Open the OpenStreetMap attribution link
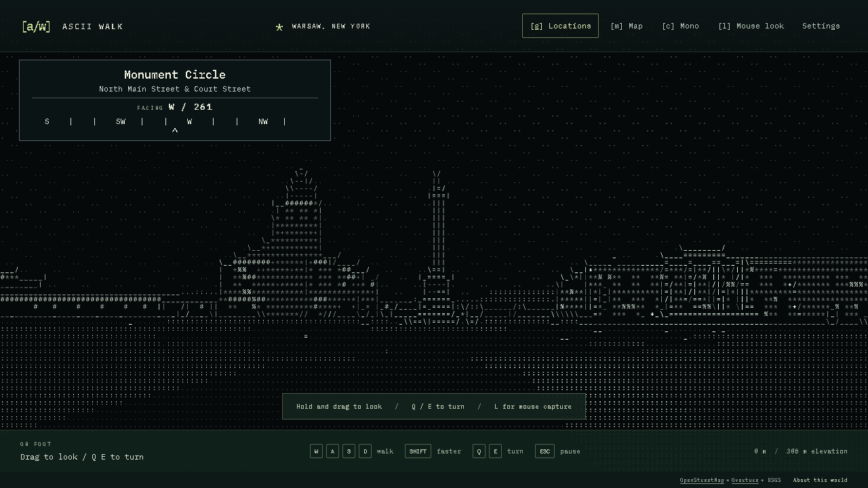Viewport: 868px width, 488px height. [702, 481]
